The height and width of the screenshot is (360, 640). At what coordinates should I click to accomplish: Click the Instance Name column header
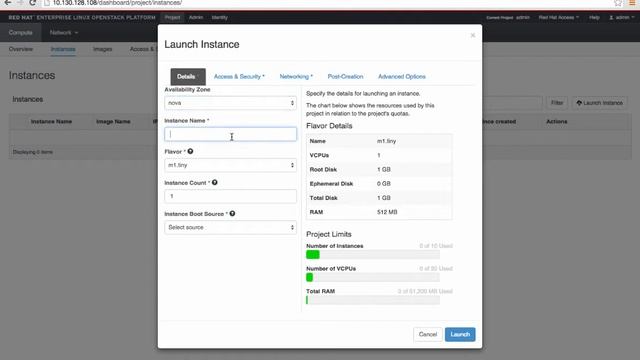coord(51,122)
